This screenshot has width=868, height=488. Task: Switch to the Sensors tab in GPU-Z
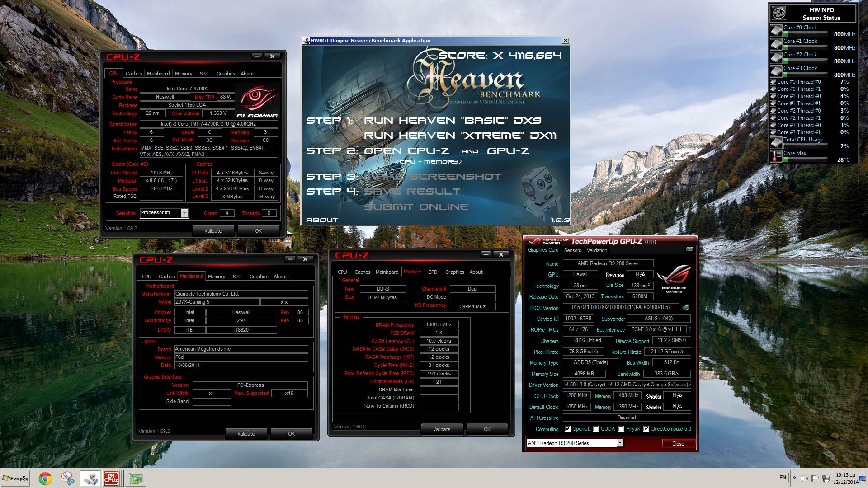point(572,250)
